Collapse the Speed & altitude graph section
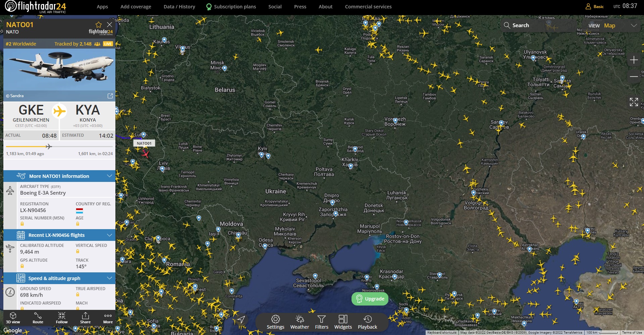The height and width of the screenshot is (335, 644). click(109, 278)
